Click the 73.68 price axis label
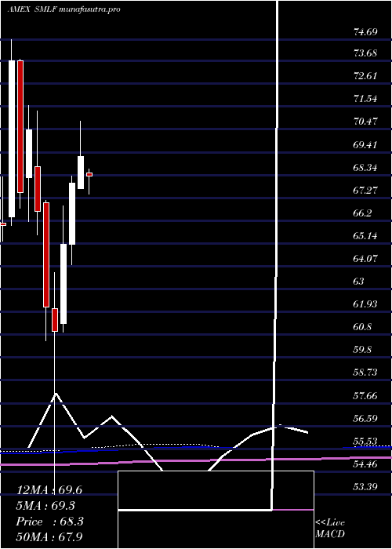 point(365,53)
